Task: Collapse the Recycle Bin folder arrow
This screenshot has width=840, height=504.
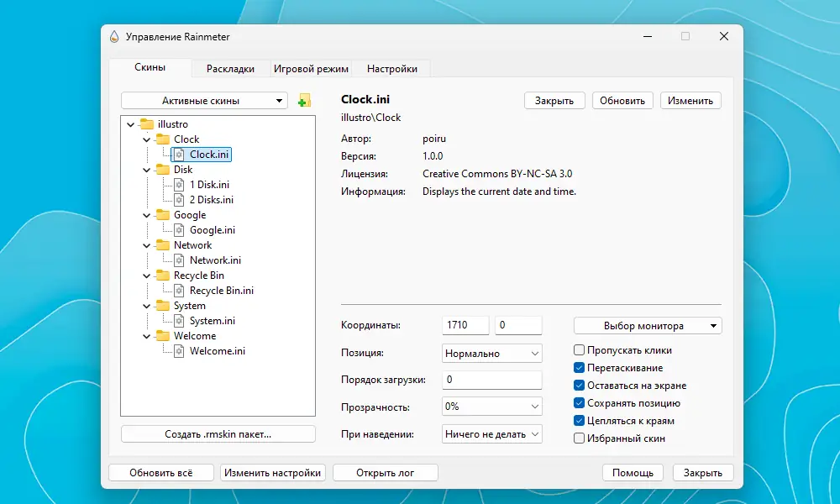Action: pyautogui.click(x=147, y=276)
